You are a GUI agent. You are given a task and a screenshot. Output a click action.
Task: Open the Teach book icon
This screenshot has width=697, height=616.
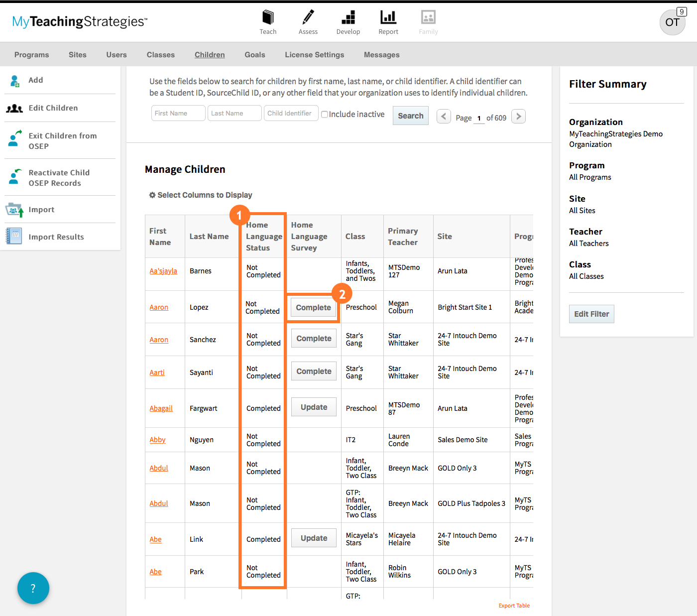tap(268, 18)
